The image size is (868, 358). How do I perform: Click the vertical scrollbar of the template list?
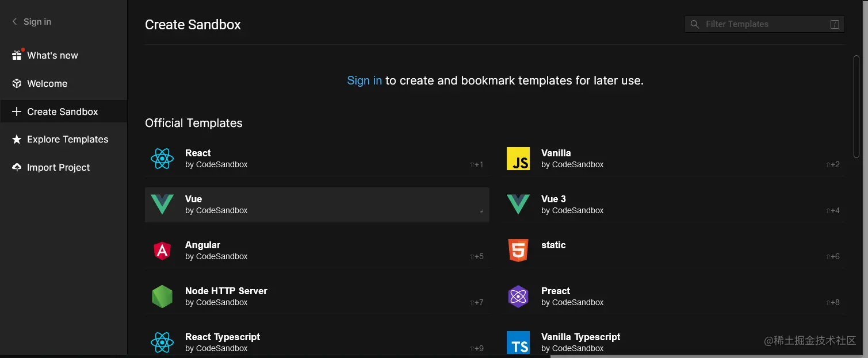click(x=856, y=103)
